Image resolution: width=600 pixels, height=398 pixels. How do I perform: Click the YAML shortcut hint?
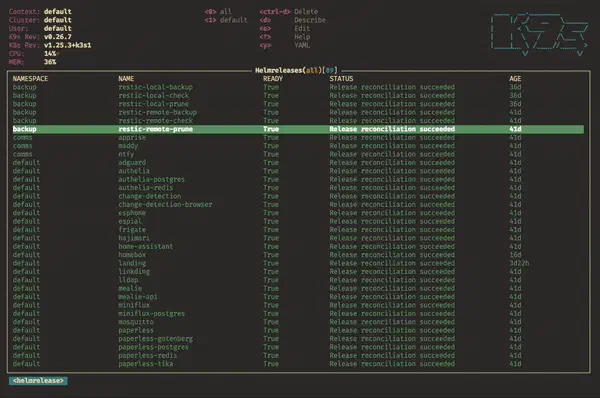(285, 46)
